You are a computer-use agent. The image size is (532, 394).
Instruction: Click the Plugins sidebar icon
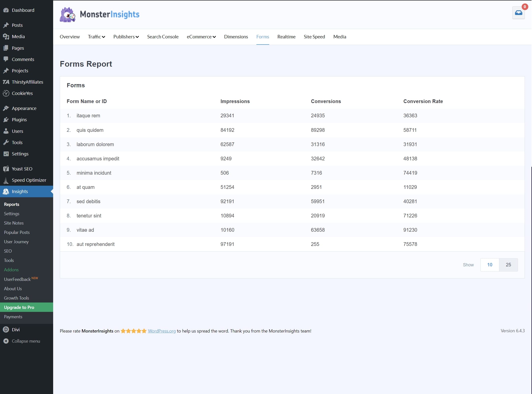click(x=6, y=120)
